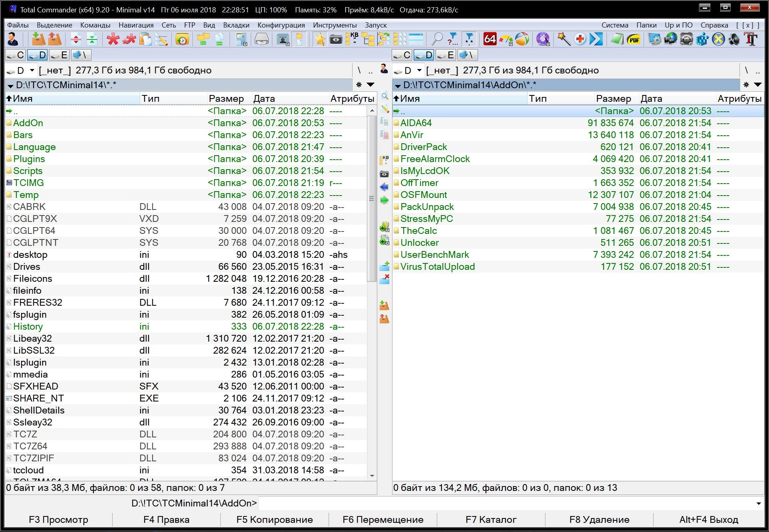
Task: Toggle the funnel with asterisks filter icon
Action: click(469, 39)
